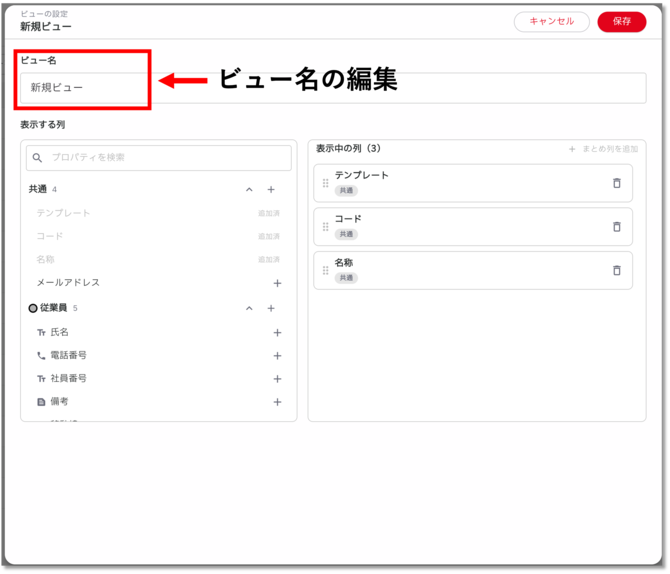670x574 pixels.
Task: Click the search magnifier icon
Action: (38, 158)
